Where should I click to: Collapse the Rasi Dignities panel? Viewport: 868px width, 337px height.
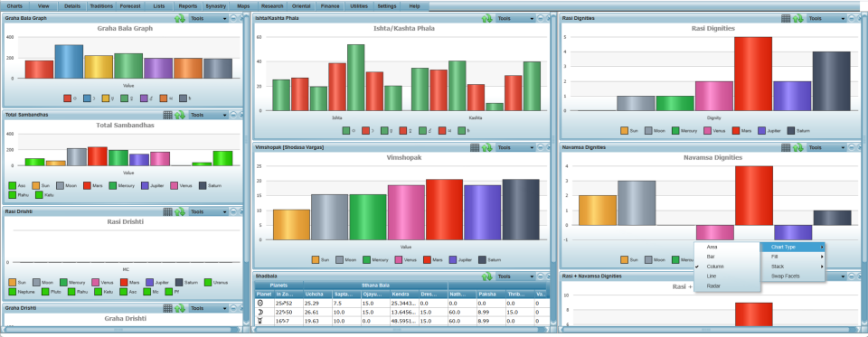click(851, 18)
